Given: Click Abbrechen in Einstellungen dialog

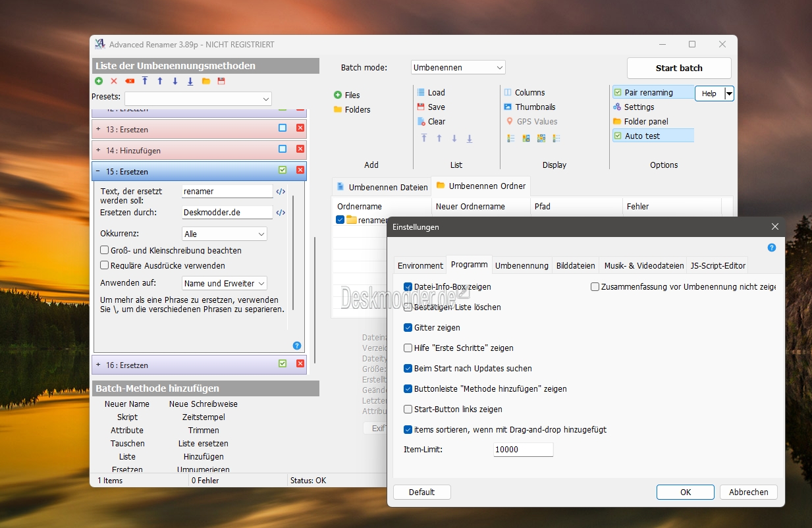Looking at the screenshot, I should pyautogui.click(x=749, y=492).
